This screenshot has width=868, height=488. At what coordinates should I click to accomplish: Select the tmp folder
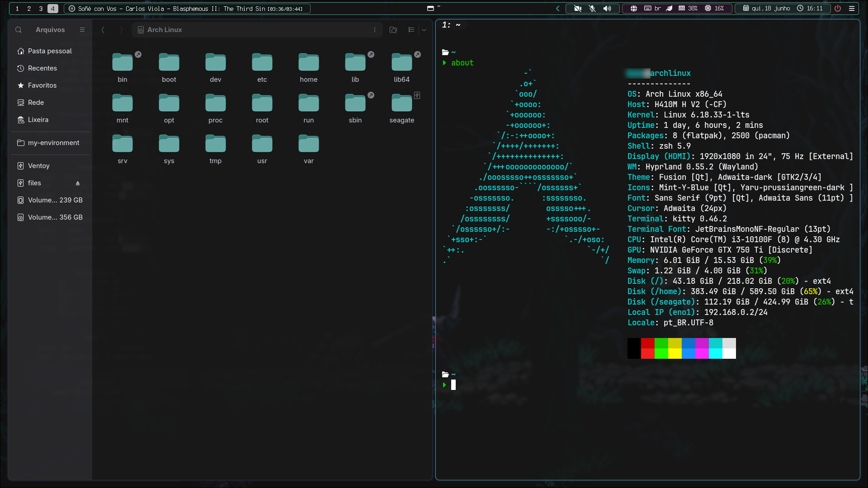(x=216, y=149)
